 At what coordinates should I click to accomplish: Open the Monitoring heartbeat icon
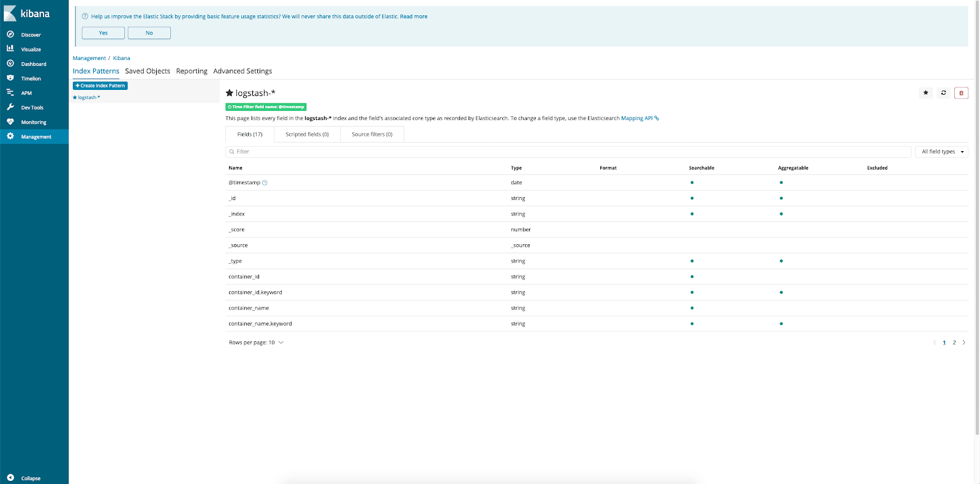click(x=10, y=122)
